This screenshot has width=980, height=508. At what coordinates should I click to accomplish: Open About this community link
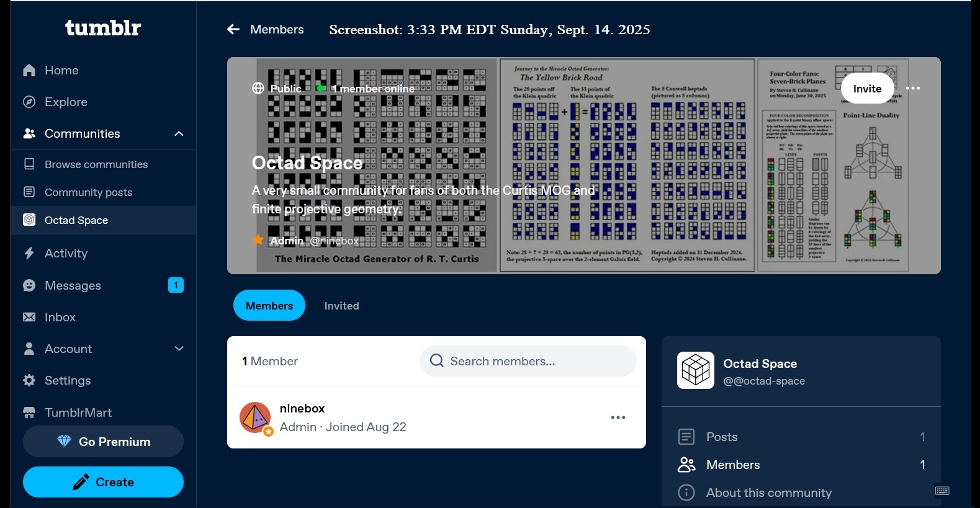768,493
